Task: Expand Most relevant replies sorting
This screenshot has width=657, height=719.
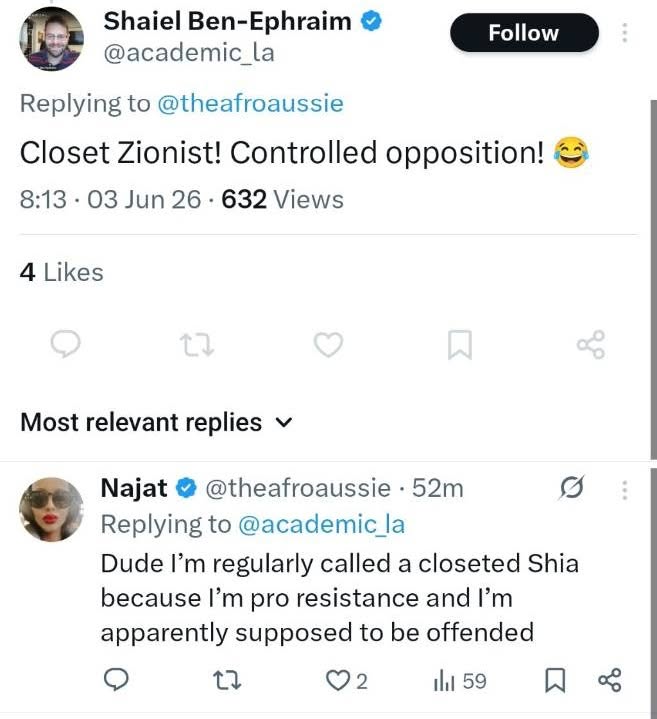Action: (x=156, y=422)
